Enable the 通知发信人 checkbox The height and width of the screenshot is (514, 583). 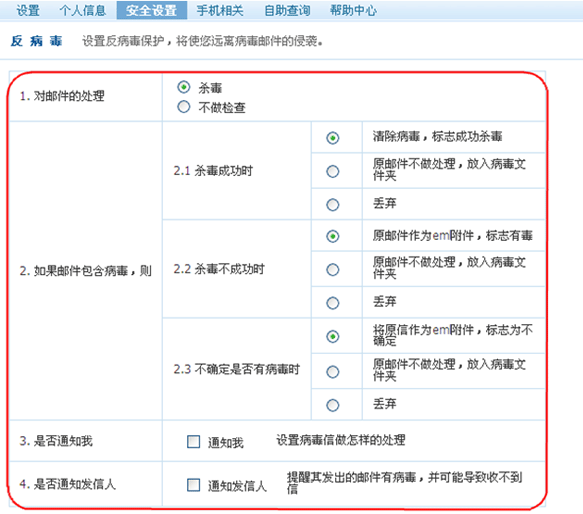point(193,485)
